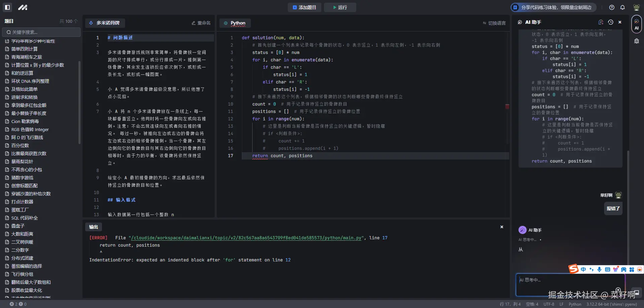
Task: Toggle the left sidebar panel visibility
Action: (x=7, y=7)
